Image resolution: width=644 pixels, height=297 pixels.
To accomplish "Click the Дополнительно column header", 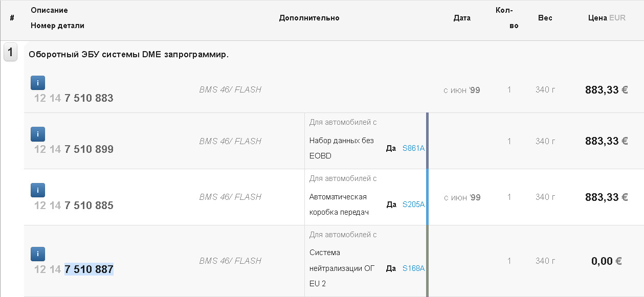I will pos(309,18).
